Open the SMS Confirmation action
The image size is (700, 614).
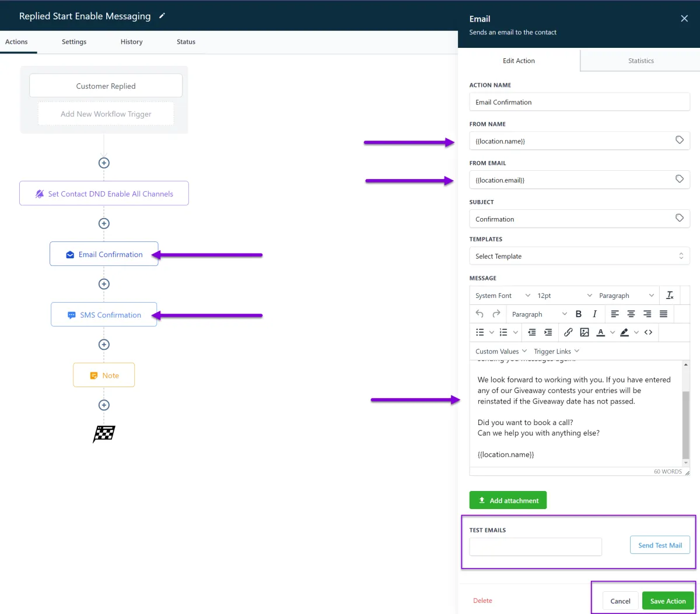pyautogui.click(x=104, y=315)
